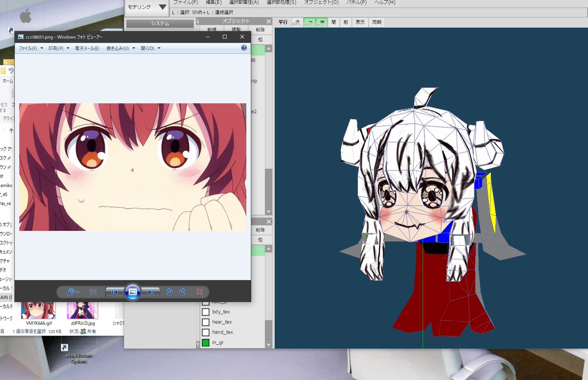
Task: Close the オブジェクト panel
Action: 269,21
